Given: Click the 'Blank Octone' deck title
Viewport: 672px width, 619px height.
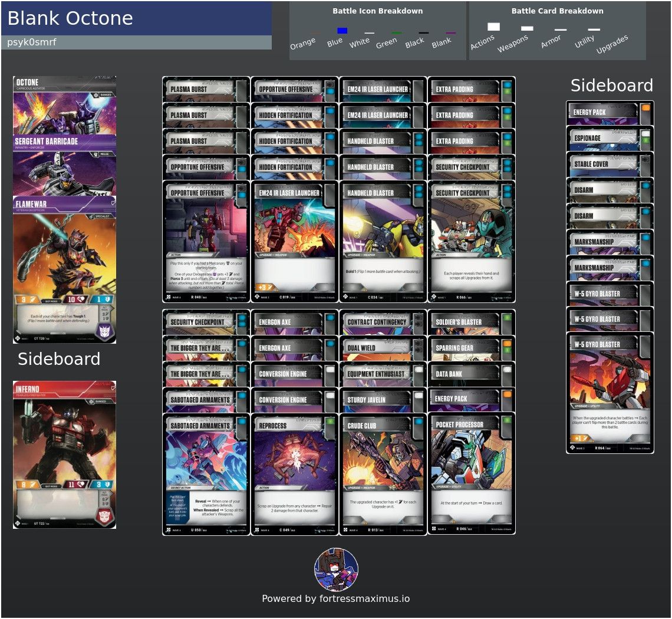Looking at the screenshot, I should [x=70, y=18].
